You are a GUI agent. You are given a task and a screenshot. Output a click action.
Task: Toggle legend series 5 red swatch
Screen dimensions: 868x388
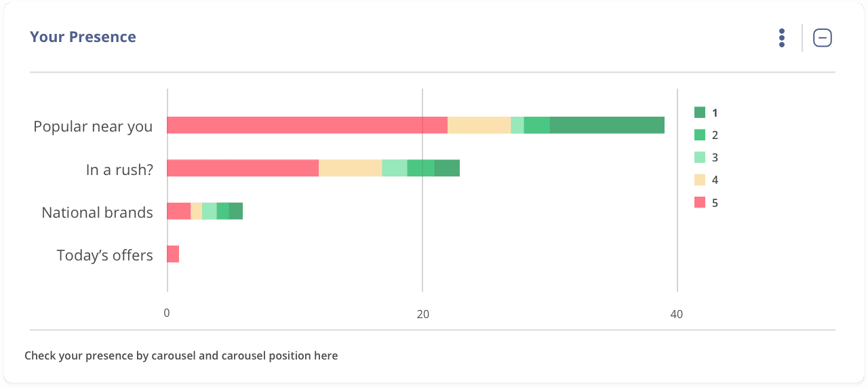[700, 202]
